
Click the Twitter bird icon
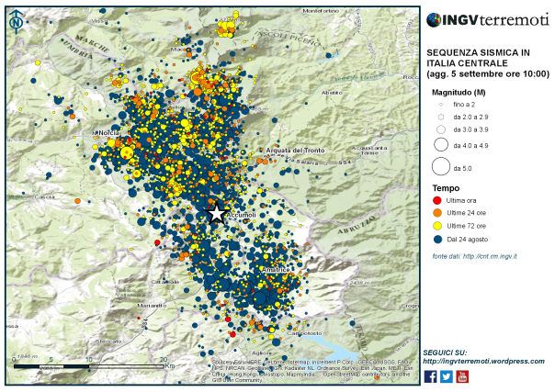point(447,376)
